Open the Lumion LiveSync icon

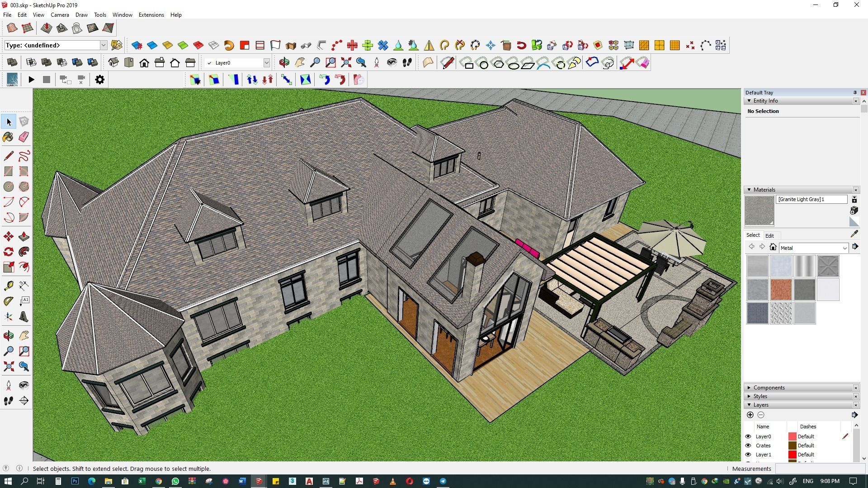click(x=12, y=80)
